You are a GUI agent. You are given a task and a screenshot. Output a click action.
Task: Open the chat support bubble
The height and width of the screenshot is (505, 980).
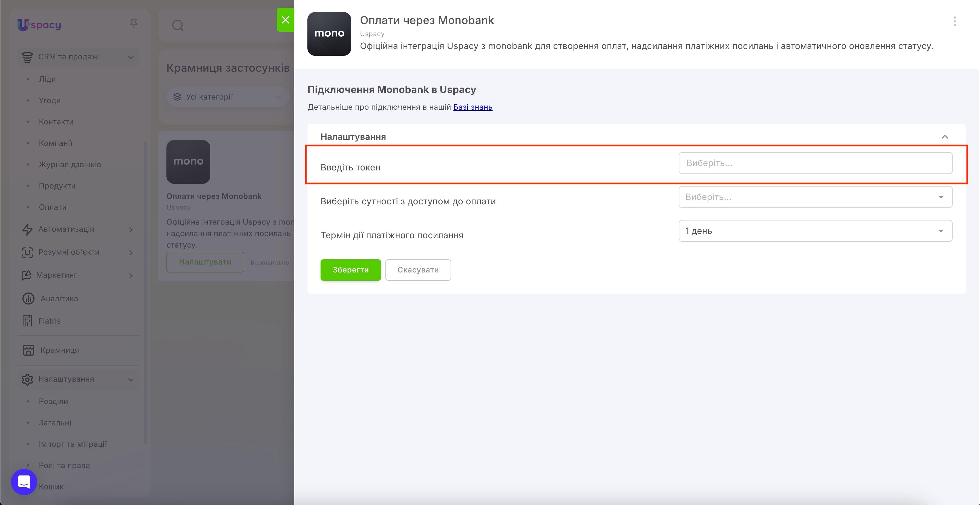[x=24, y=482]
